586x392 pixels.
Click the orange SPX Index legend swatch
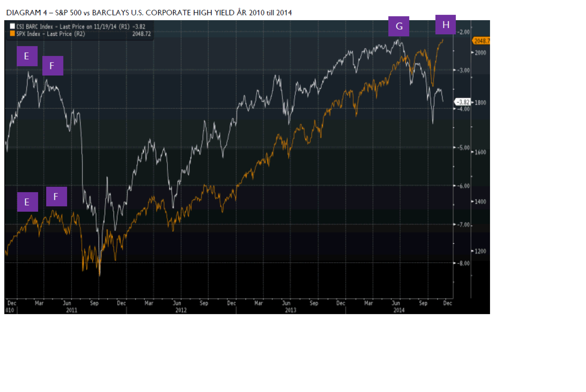(12, 33)
